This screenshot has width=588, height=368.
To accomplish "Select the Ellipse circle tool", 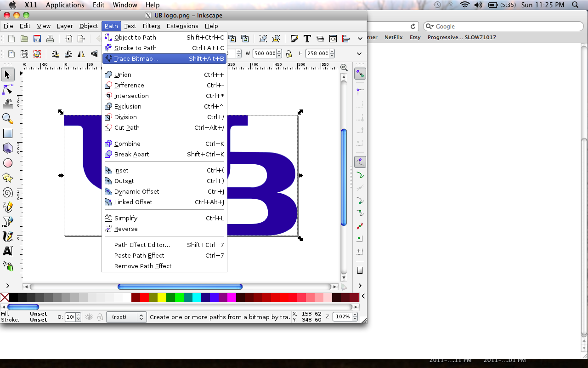I will (8, 163).
